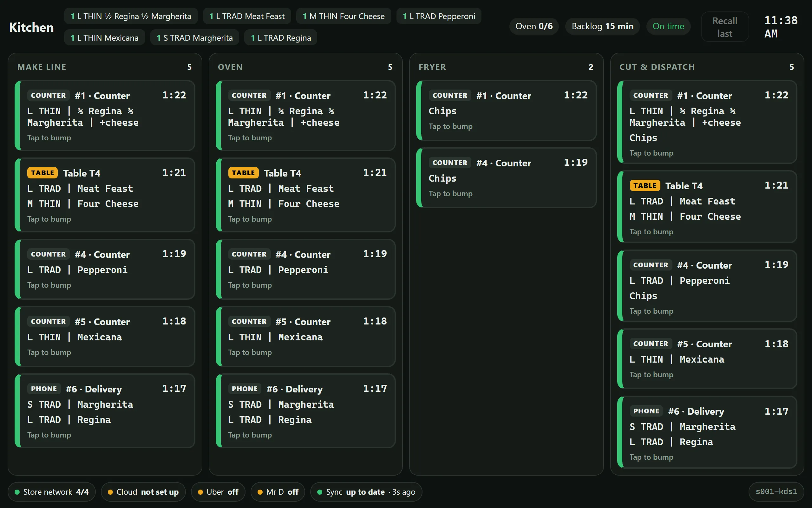This screenshot has width=812, height=508.
Task: Click the OVEN column header
Action: click(230, 67)
